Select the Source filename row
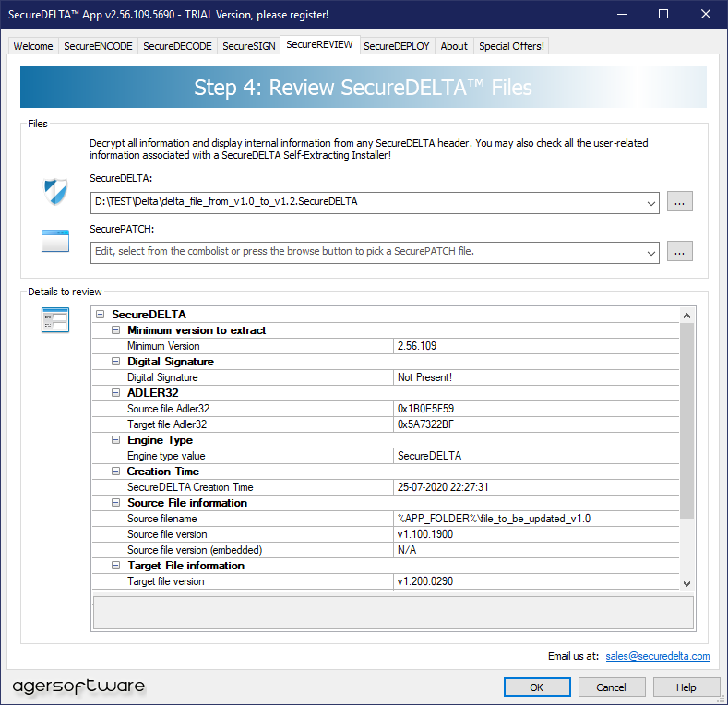This screenshot has height=705, width=728. point(386,519)
